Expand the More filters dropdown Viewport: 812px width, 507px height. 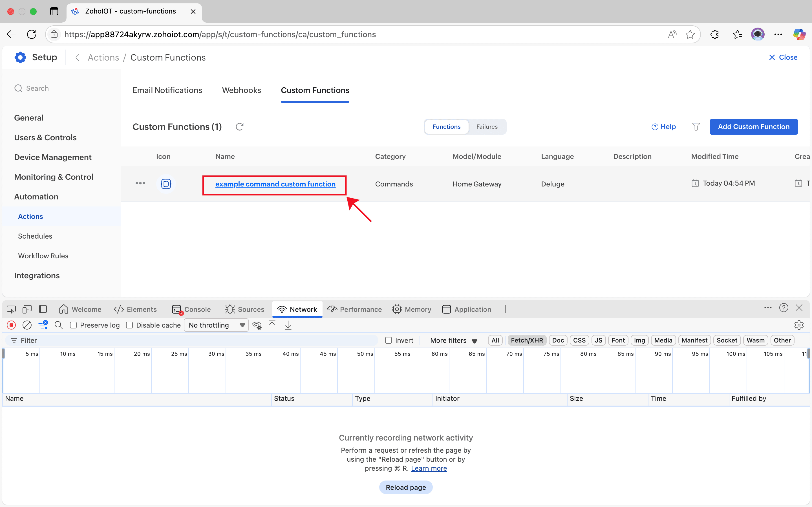453,340
